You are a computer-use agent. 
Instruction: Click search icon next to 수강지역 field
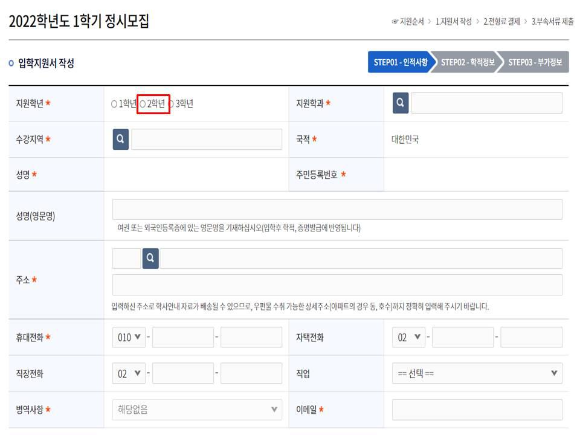pos(121,139)
